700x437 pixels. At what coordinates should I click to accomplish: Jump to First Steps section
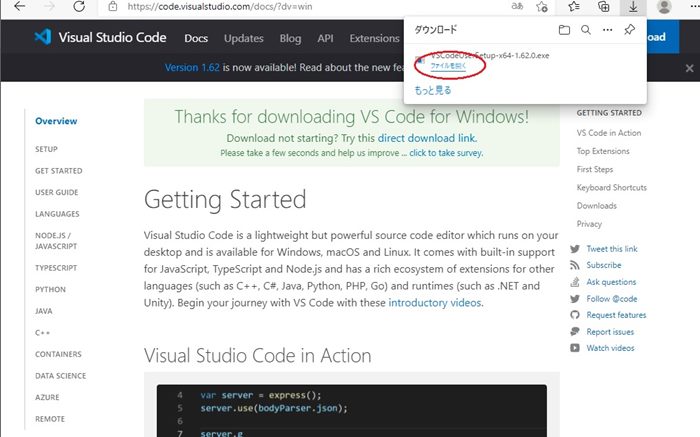pos(595,169)
